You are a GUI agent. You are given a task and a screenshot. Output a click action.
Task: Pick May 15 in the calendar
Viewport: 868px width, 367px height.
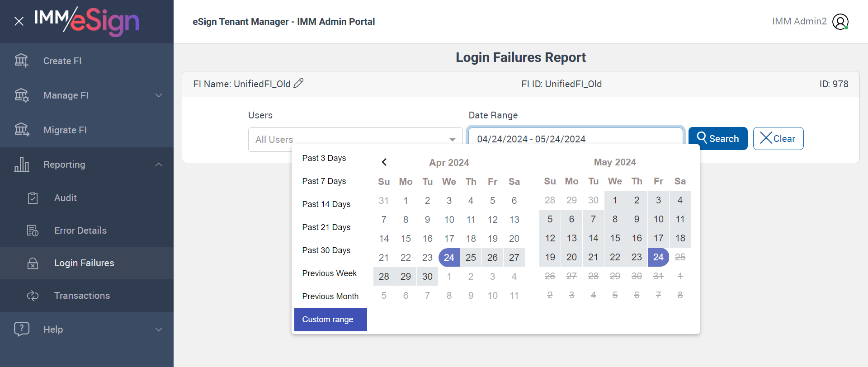615,238
